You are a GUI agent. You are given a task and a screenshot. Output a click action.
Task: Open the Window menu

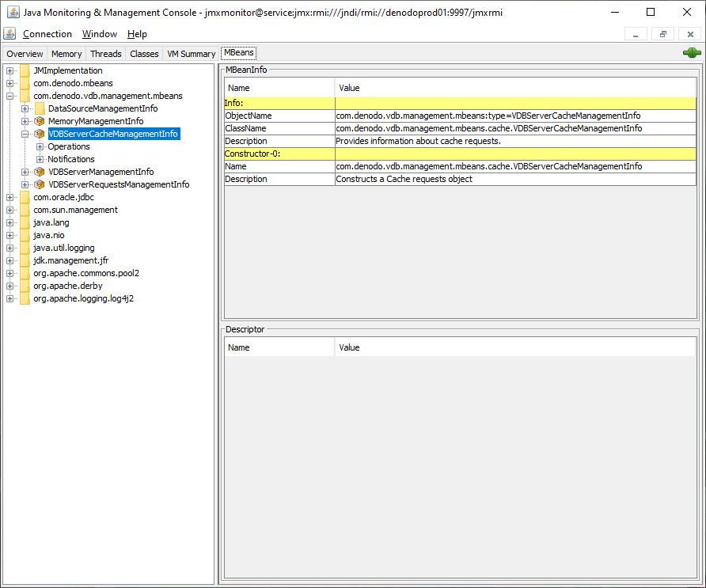tap(100, 34)
